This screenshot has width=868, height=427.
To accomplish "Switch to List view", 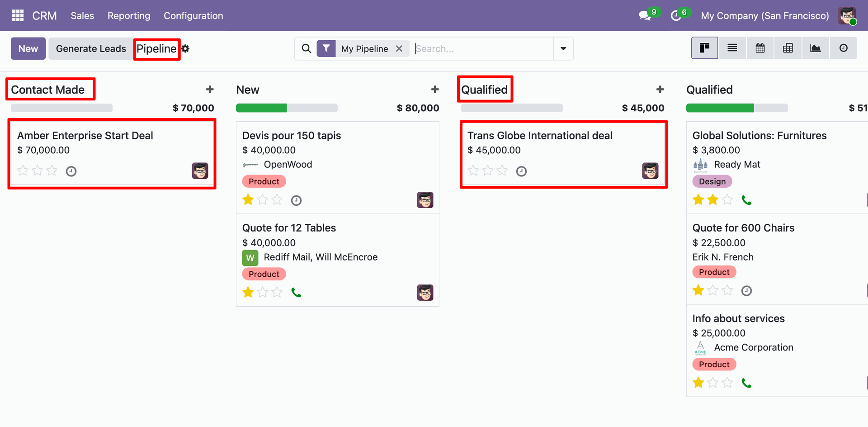I will (x=732, y=48).
